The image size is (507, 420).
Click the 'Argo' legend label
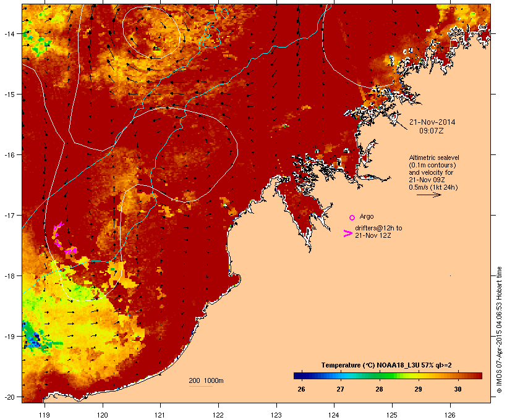tap(367, 216)
